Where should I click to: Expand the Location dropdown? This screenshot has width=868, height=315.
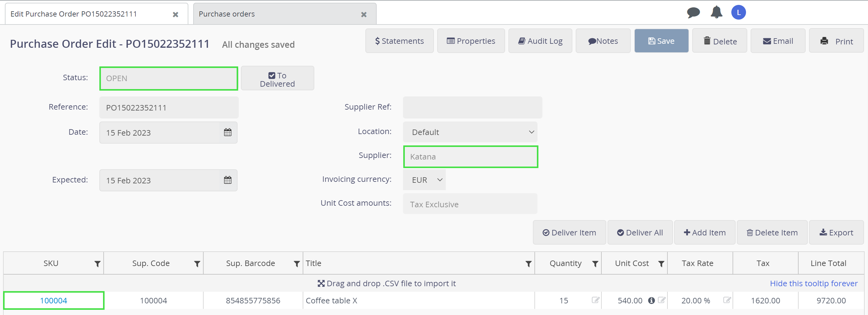tap(470, 132)
